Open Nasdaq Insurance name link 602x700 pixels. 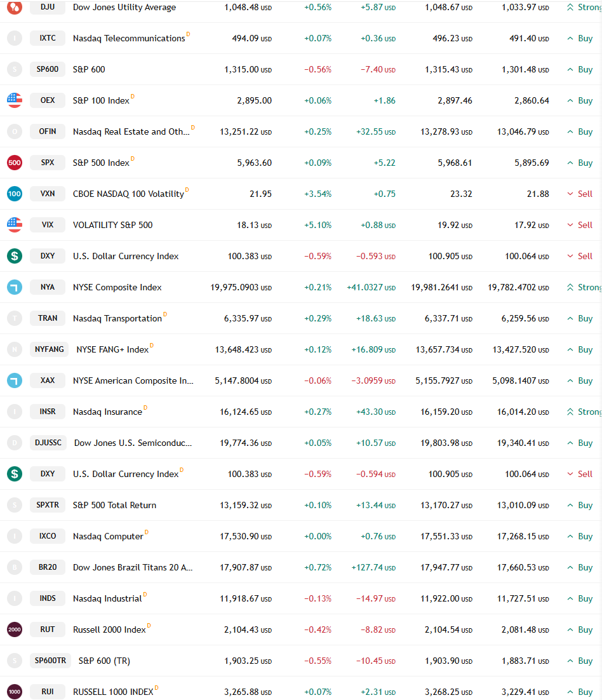point(107,412)
